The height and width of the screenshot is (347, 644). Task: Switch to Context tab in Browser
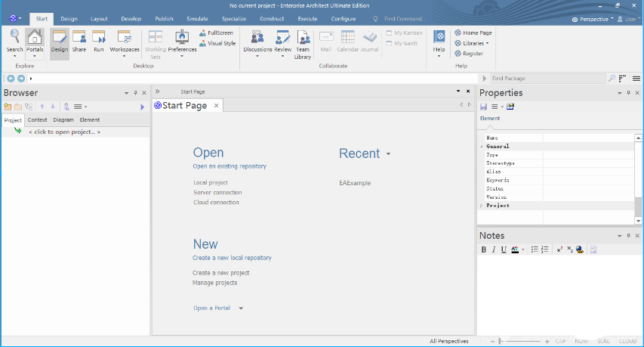click(37, 119)
